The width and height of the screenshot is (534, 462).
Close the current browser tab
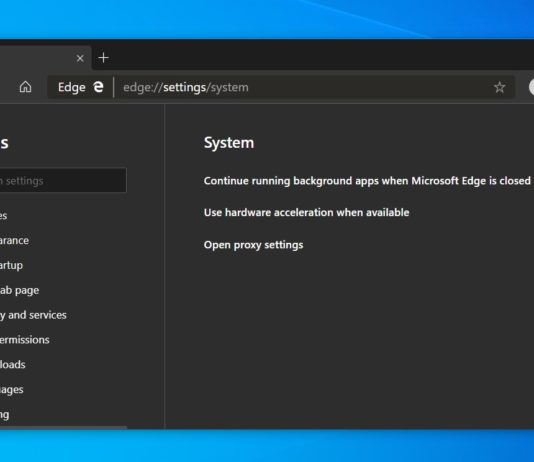coord(80,58)
